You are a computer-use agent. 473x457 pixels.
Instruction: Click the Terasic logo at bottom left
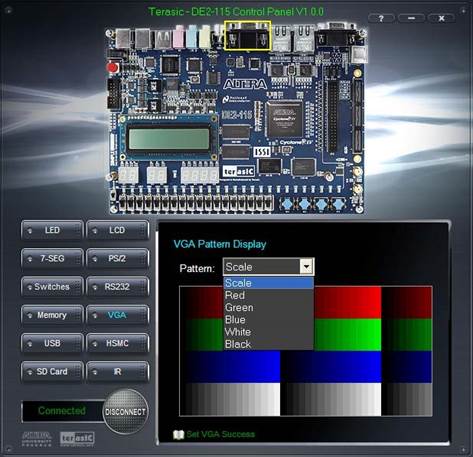(77, 439)
